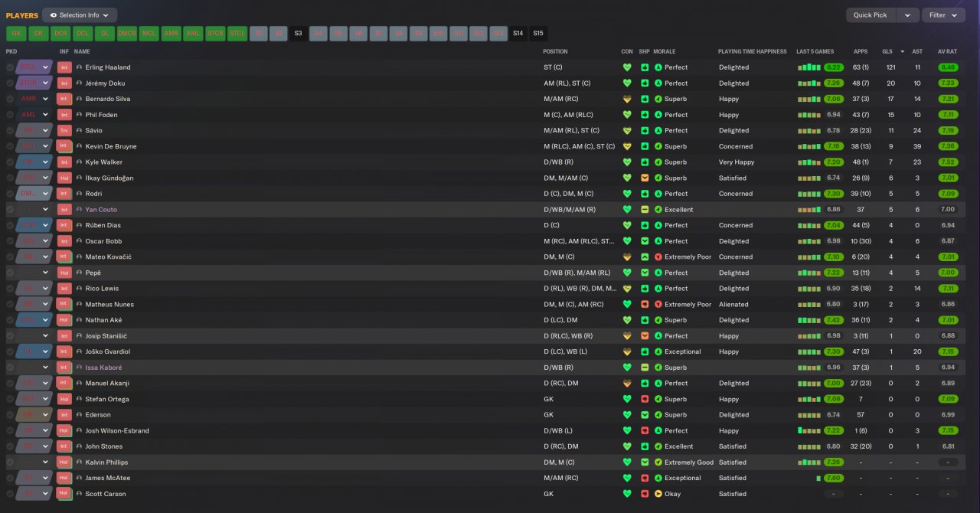Sort by the AV RAT column header
Image resolution: width=980 pixels, height=513 pixels.
948,52
